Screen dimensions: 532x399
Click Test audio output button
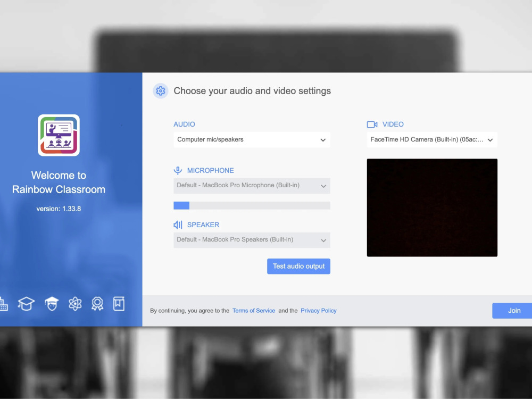(298, 267)
